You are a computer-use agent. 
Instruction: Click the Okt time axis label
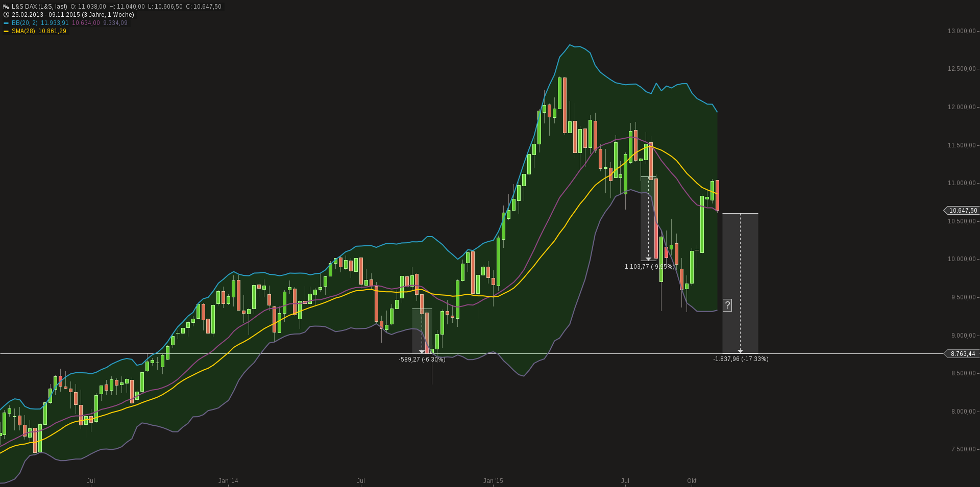pos(692,481)
